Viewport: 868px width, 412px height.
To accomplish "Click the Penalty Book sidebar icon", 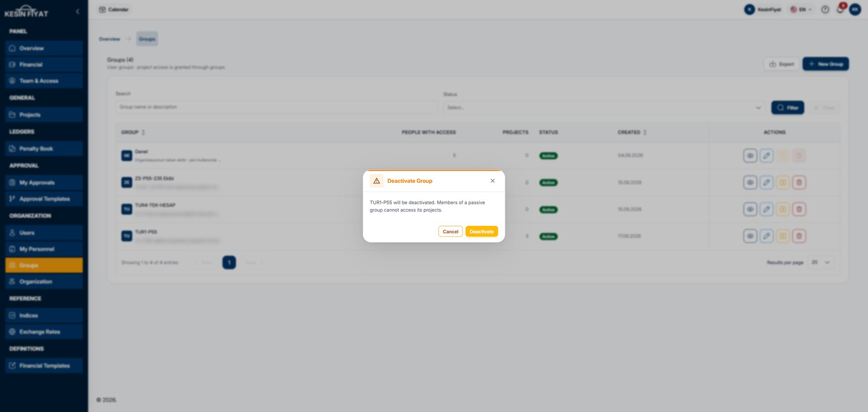I will (13, 148).
